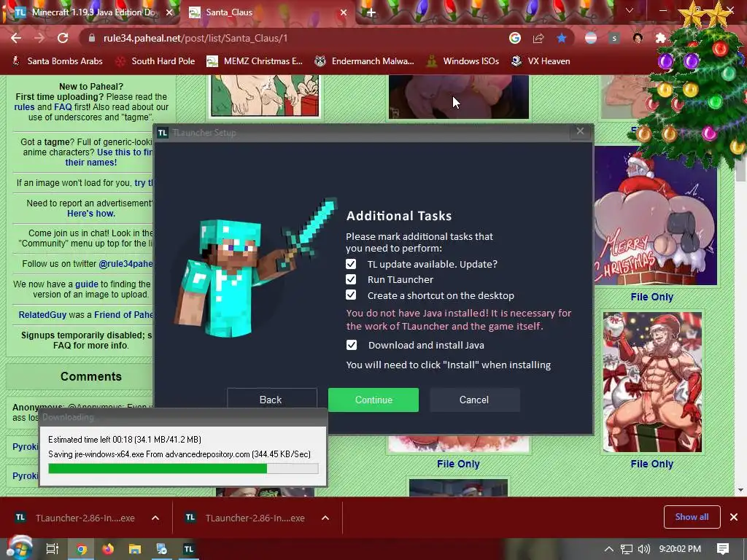Open the RelatedGuy link
The width and height of the screenshot is (747, 560).
42,315
